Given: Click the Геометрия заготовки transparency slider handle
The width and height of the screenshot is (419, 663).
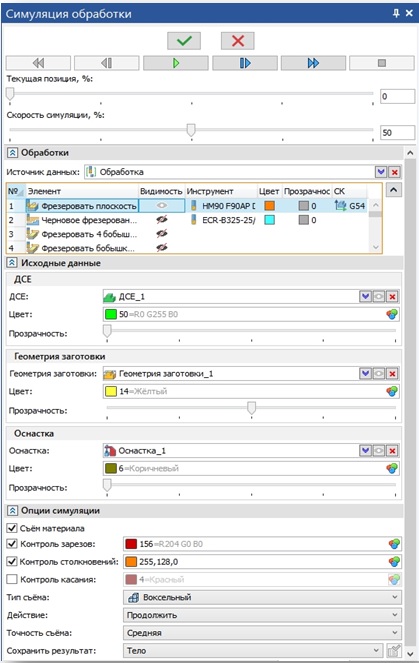Looking at the screenshot, I should pos(252,408).
